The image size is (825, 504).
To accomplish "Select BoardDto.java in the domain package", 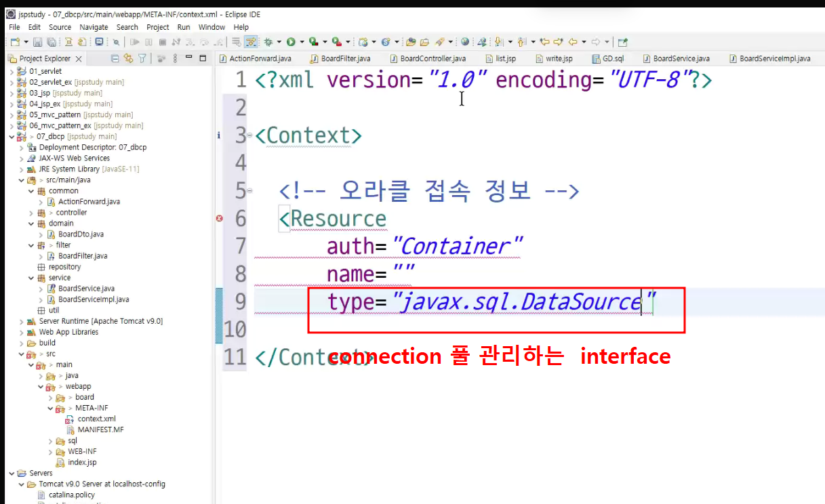I will pyautogui.click(x=81, y=234).
